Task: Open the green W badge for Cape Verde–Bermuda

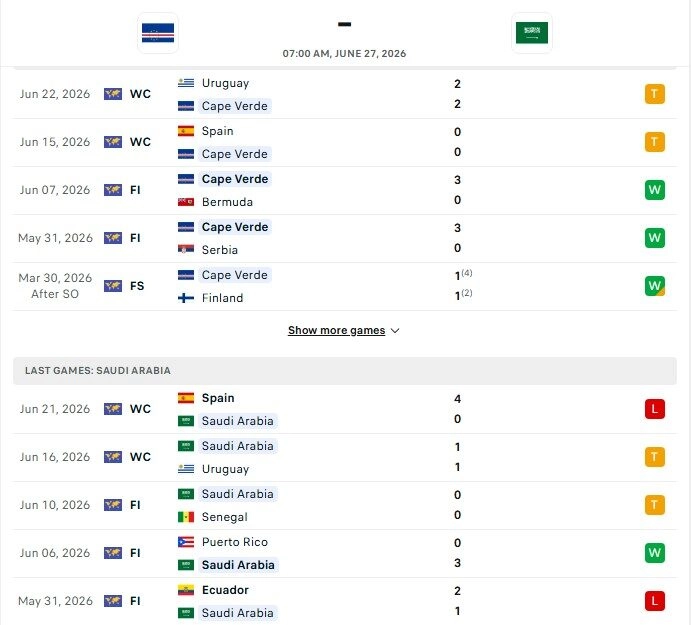Action: click(x=654, y=190)
